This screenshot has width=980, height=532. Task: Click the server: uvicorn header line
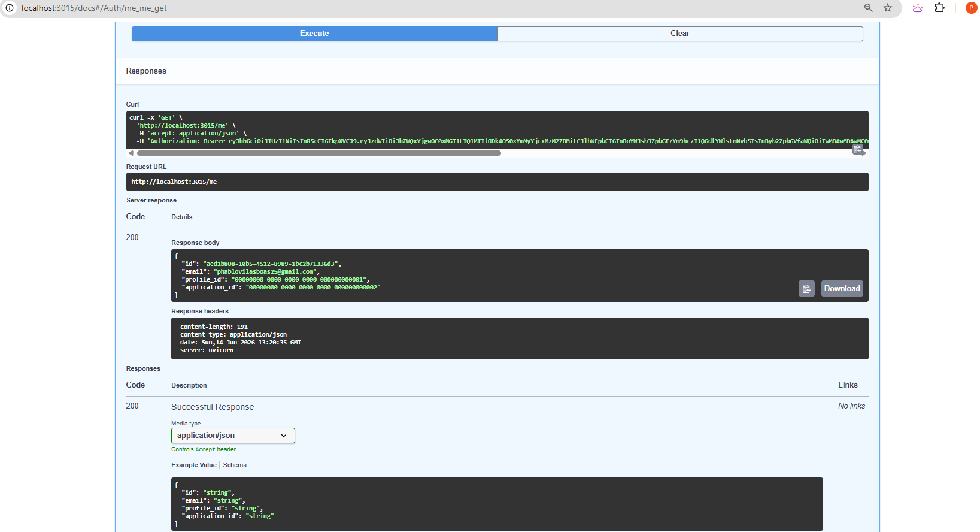tap(207, 350)
